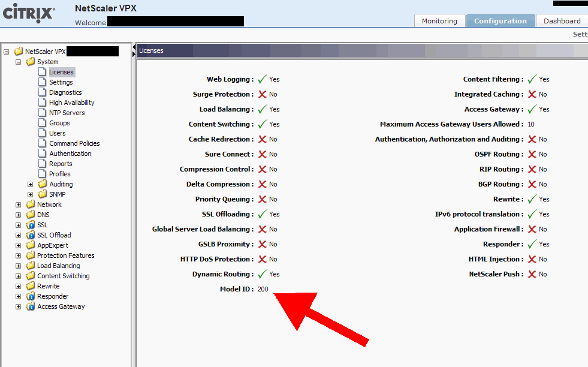Select Command Policies in System tree

pyautogui.click(x=74, y=143)
